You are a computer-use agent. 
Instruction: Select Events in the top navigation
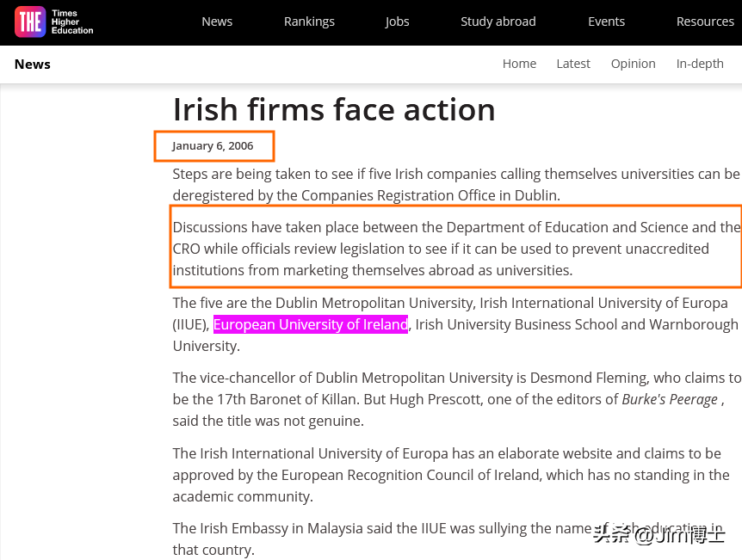(x=606, y=22)
